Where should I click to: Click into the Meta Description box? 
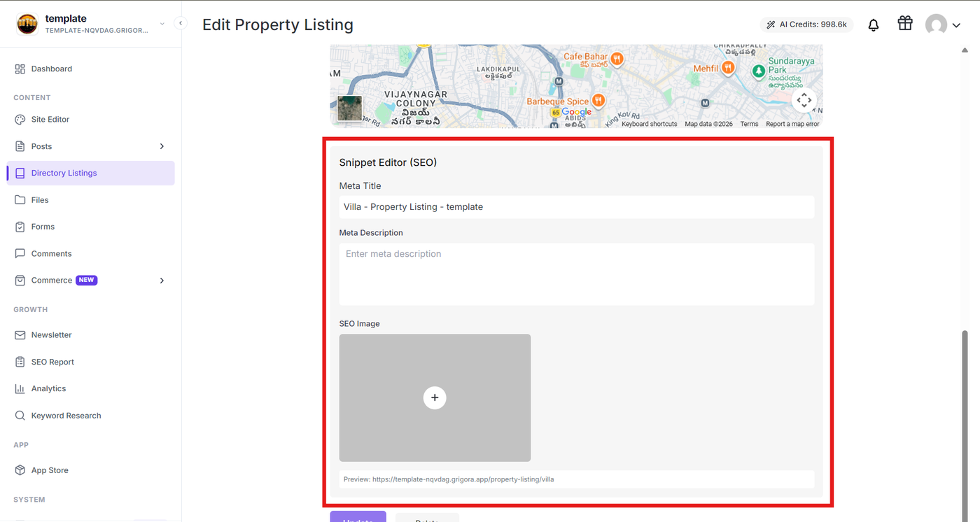click(x=577, y=274)
